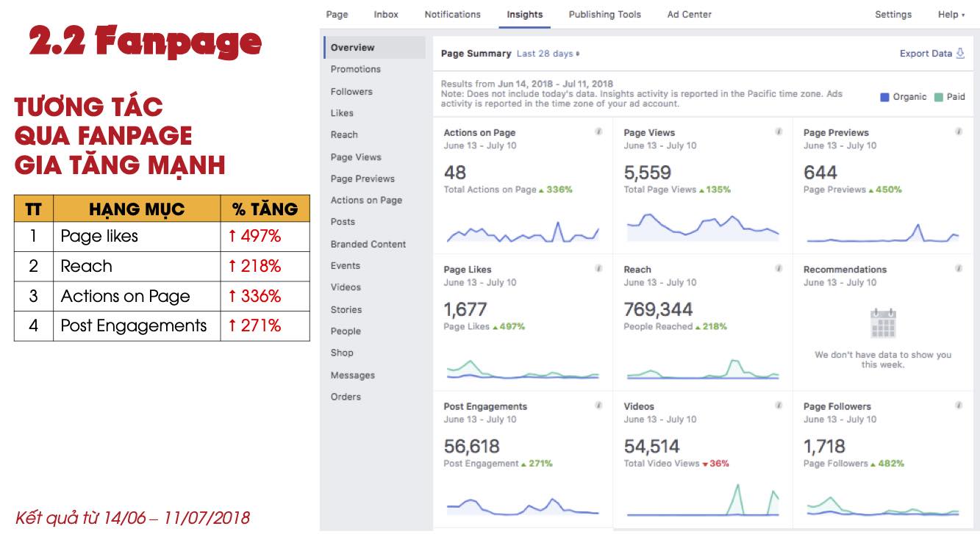Open the Last 28 days dropdown

point(548,54)
